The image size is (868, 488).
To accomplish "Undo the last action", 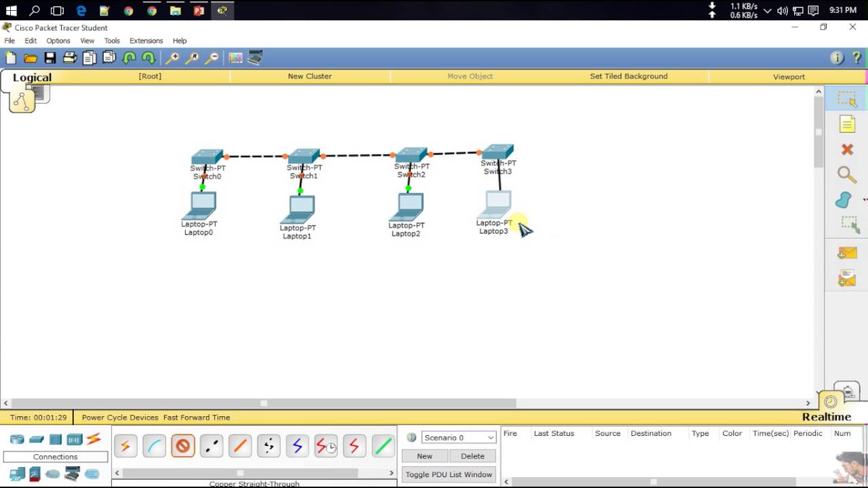I will (129, 58).
